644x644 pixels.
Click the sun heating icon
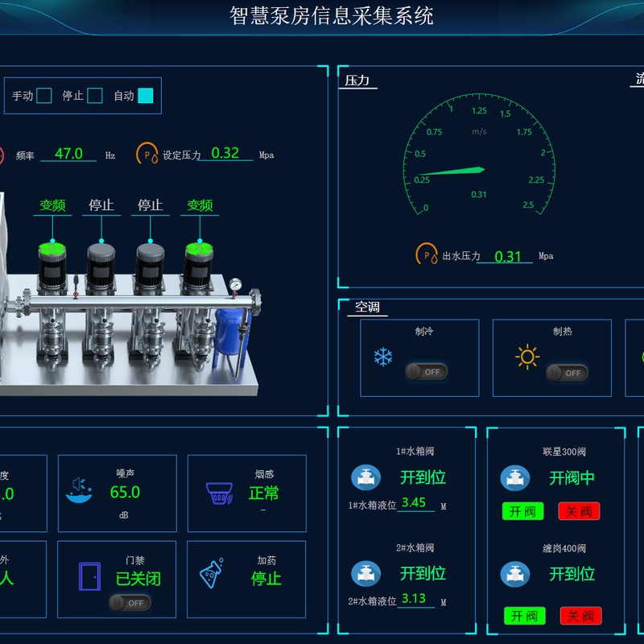pyautogui.click(x=527, y=357)
